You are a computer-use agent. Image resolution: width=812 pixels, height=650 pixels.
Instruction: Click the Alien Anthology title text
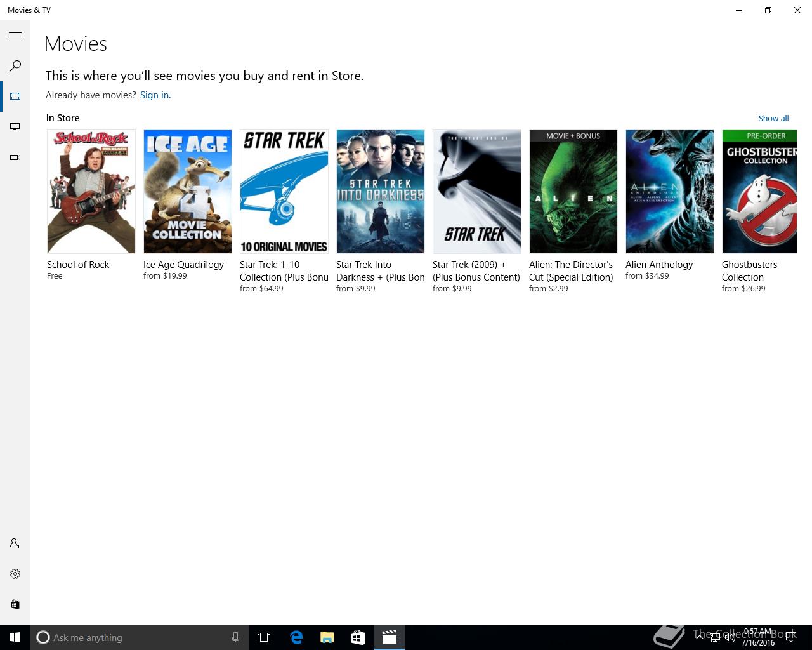[x=659, y=265]
